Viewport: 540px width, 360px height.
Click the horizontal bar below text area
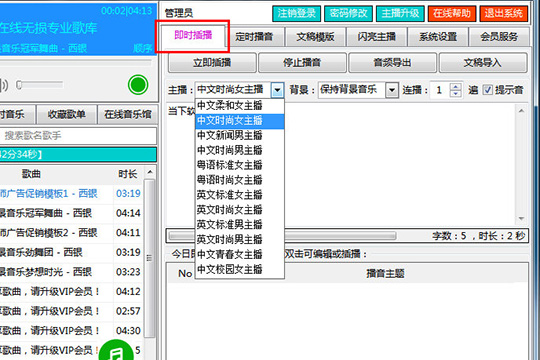tap(282, 236)
